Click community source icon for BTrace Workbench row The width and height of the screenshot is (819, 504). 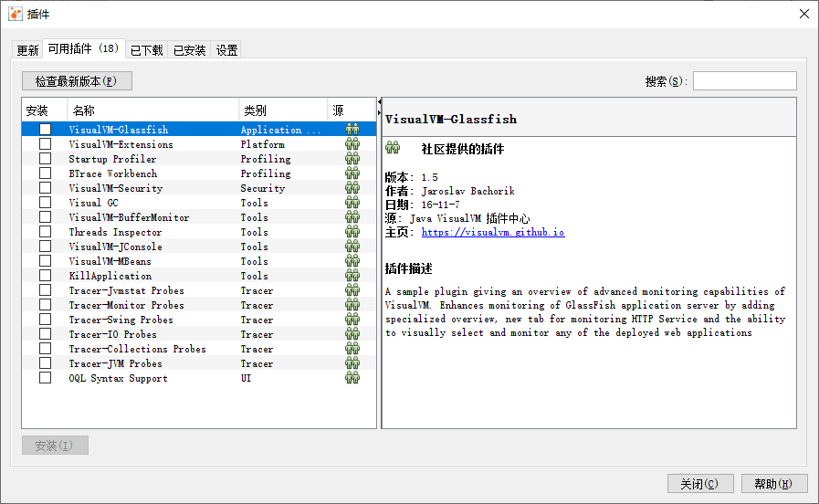tap(352, 173)
